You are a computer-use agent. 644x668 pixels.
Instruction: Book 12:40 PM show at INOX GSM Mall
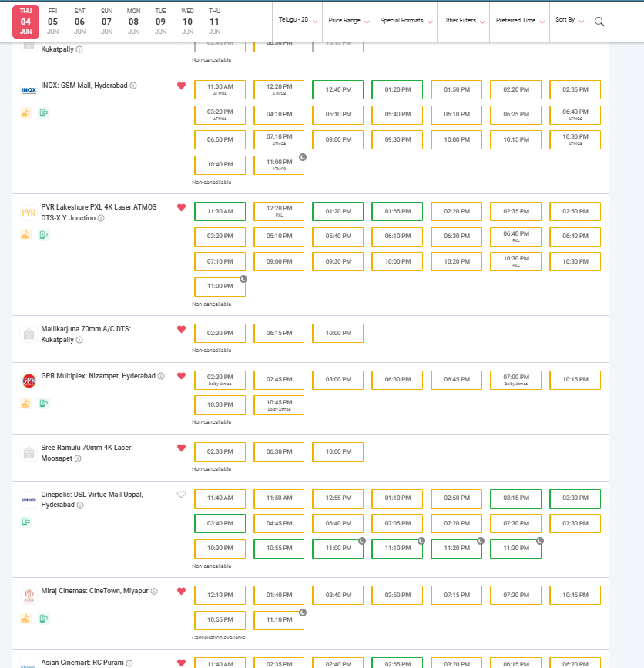pyautogui.click(x=338, y=90)
